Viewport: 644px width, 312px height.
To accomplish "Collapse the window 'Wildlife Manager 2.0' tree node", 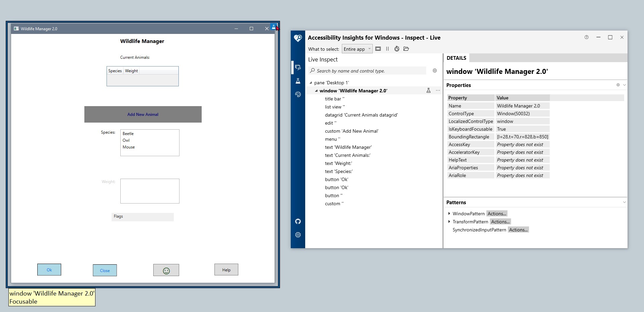I will tap(316, 91).
